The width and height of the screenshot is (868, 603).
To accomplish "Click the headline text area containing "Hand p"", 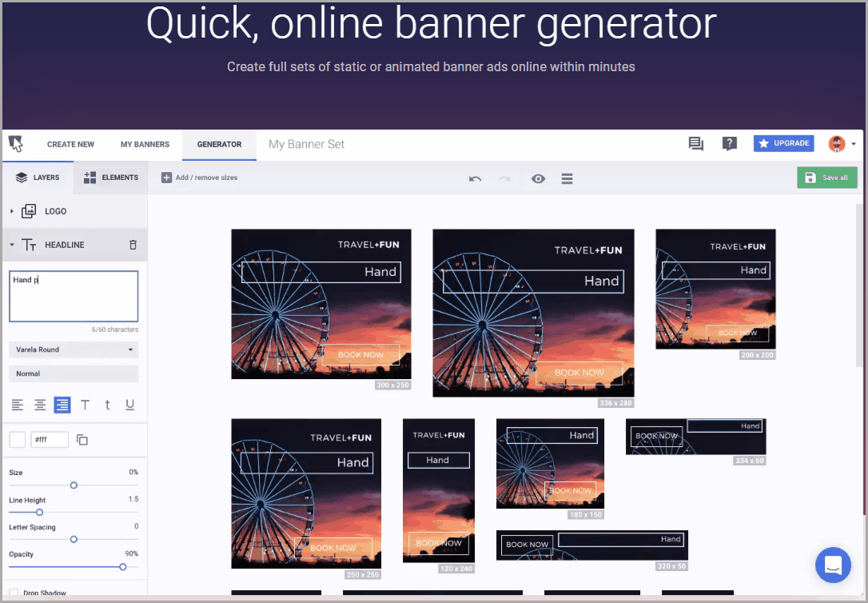I will [x=74, y=296].
